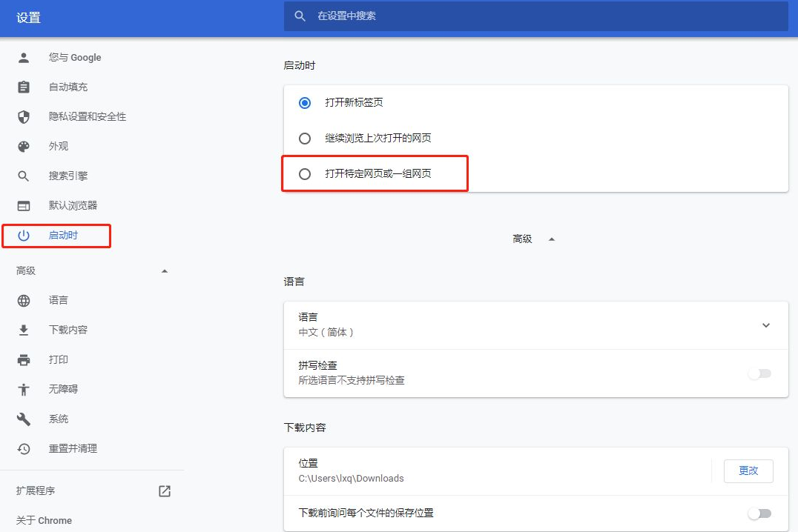The width and height of the screenshot is (798, 532).
Task: Enable 下载前询问每个文件的保存位置
Action: (759, 513)
